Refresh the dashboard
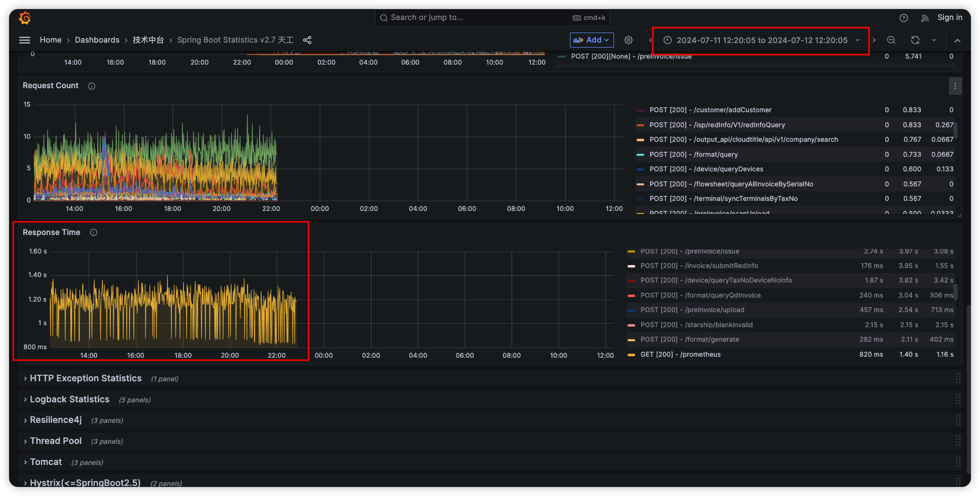 pyautogui.click(x=915, y=40)
